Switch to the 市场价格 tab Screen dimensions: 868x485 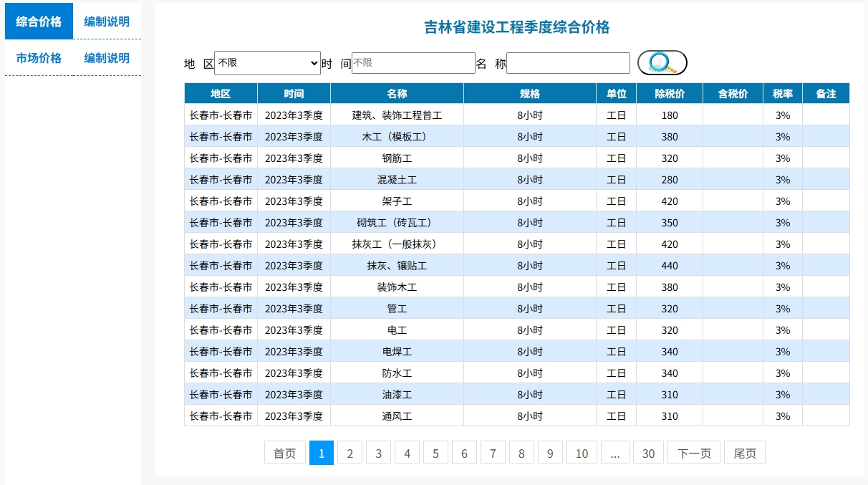[x=39, y=58]
